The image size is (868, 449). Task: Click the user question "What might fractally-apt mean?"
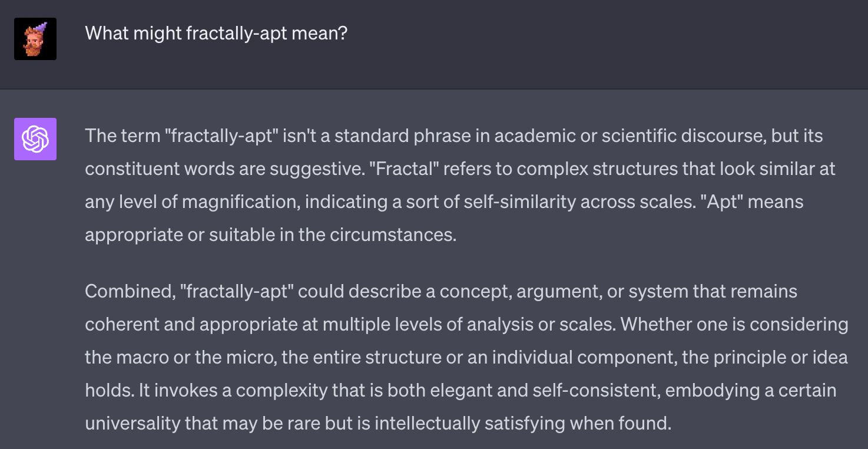tap(216, 33)
